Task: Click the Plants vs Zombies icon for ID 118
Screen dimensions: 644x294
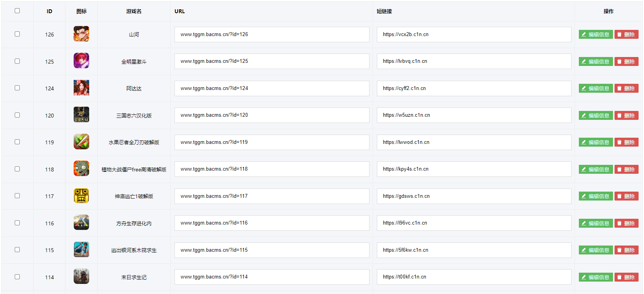Action: click(x=81, y=169)
